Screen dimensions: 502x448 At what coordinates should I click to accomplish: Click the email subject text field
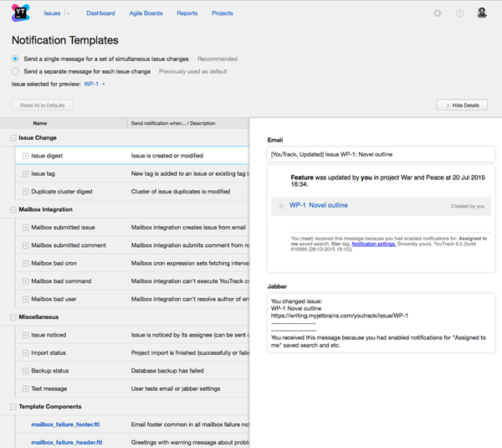coord(381,154)
